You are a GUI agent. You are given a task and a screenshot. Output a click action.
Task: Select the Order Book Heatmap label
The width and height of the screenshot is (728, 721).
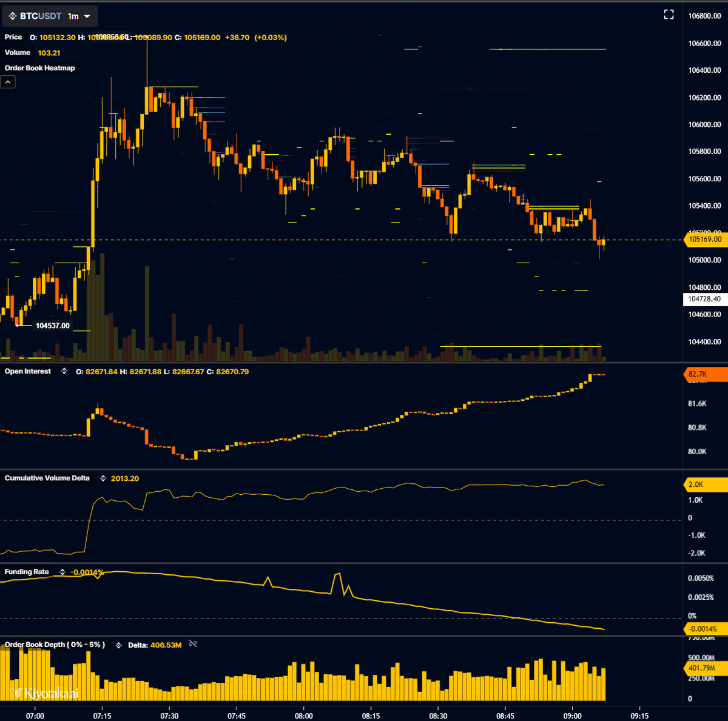(40, 68)
